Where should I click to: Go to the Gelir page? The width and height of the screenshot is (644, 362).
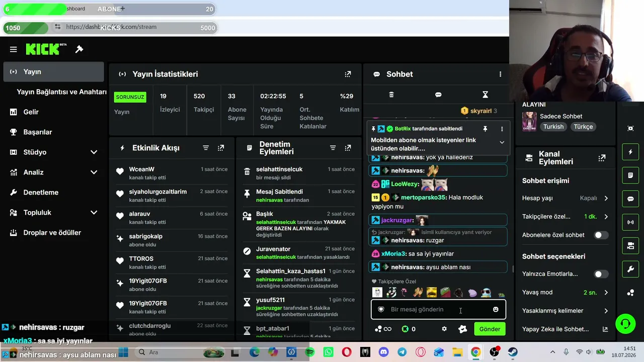point(53,112)
